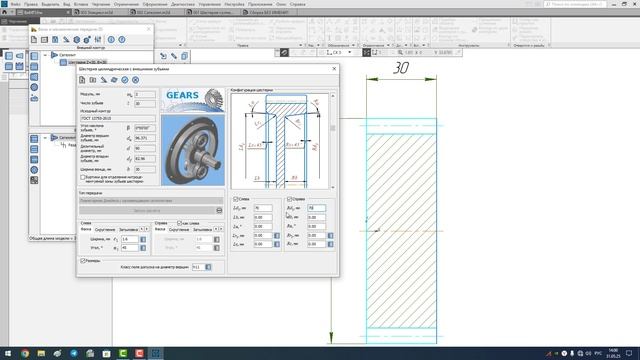Toggle intermittent hardening zone pictures checkbox
The width and height of the screenshot is (640, 360).
click(83, 178)
